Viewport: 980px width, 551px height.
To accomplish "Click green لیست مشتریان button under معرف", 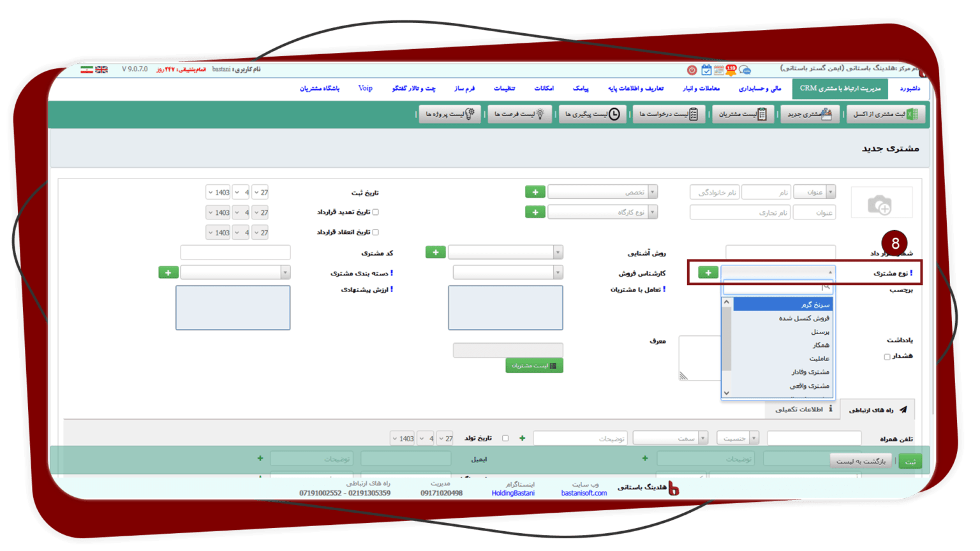I will click(x=534, y=365).
